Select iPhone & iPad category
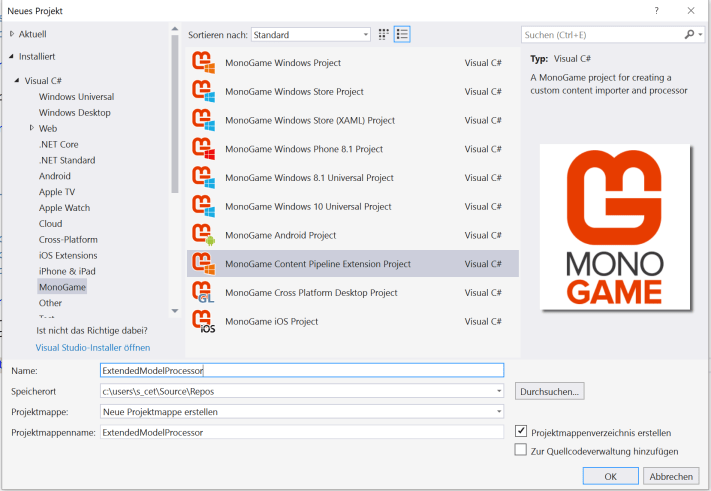This screenshot has width=711, height=491. click(67, 271)
